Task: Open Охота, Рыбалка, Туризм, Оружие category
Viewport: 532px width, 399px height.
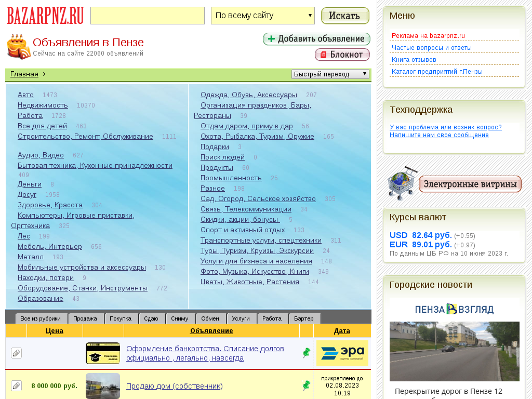Action: tap(257, 136)
